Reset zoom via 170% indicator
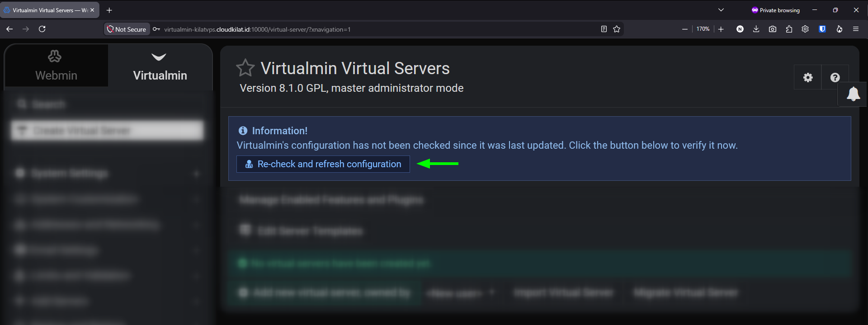The height and width of the screenshot is (325, 868). (703, 29)
